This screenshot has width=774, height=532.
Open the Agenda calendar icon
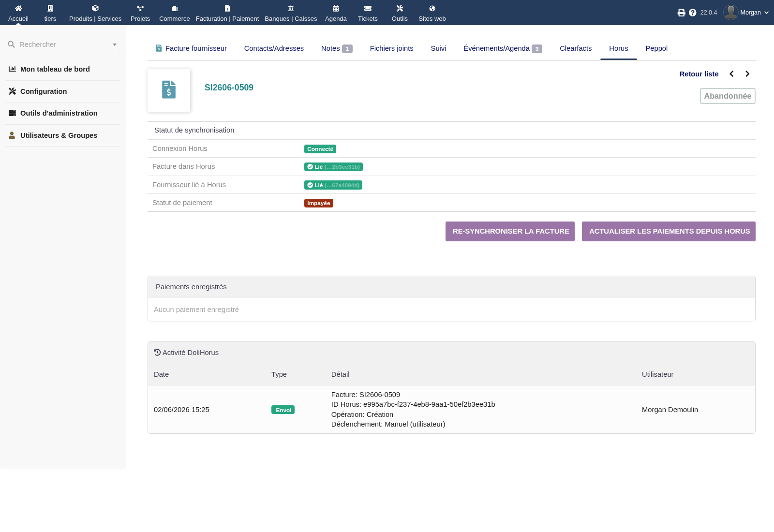coord(336,8)
